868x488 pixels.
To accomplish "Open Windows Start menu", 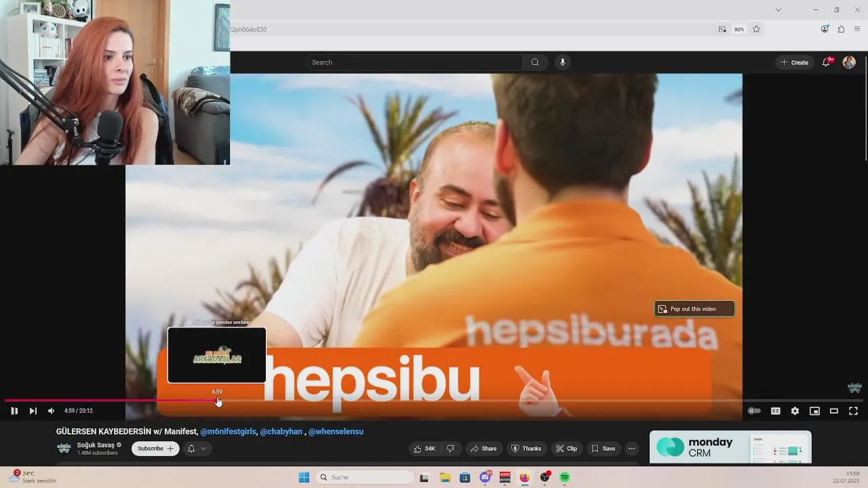I will [x=304, y=478].
